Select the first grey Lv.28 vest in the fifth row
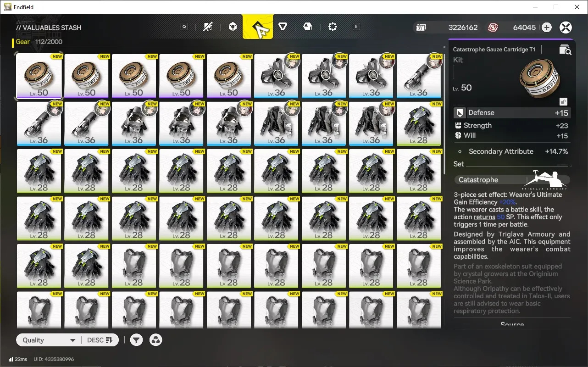Viewport: 588px width, 367px height. [x=134, y=266]
